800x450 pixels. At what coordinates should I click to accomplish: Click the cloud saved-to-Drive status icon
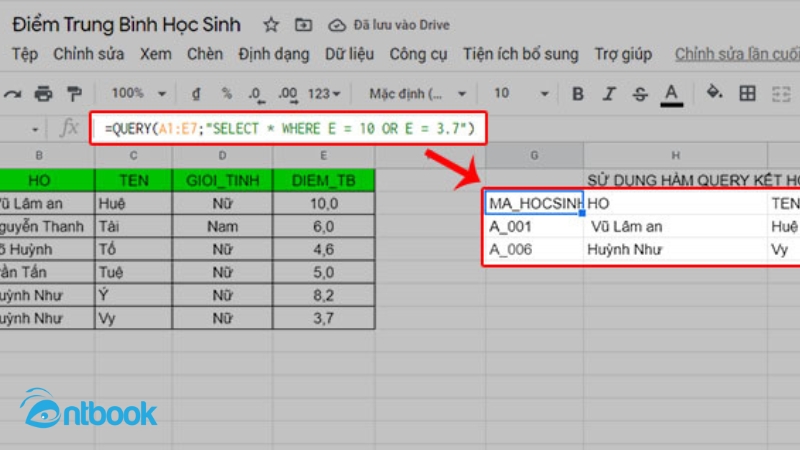tap(337, 24)
